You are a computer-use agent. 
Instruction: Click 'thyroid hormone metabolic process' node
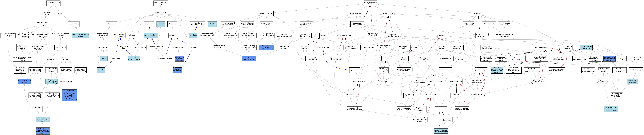click(249, 59)
